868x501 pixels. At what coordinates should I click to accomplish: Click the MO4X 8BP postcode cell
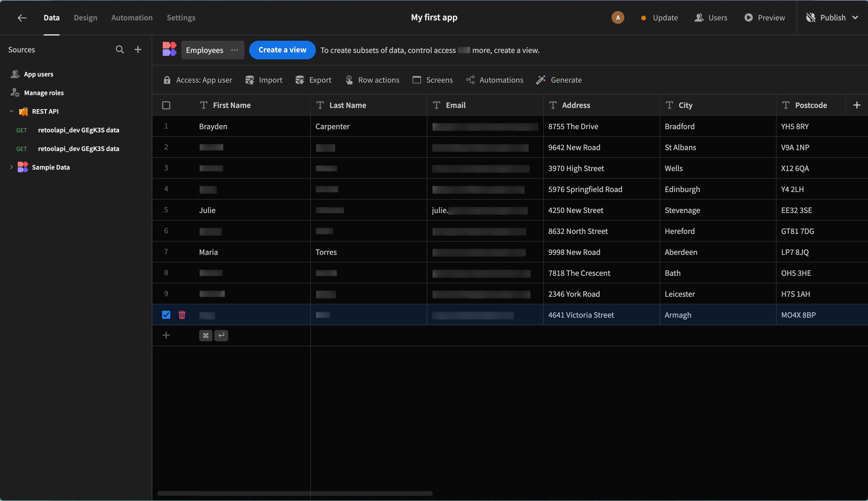pyautogui.click(x=822, y=315)
